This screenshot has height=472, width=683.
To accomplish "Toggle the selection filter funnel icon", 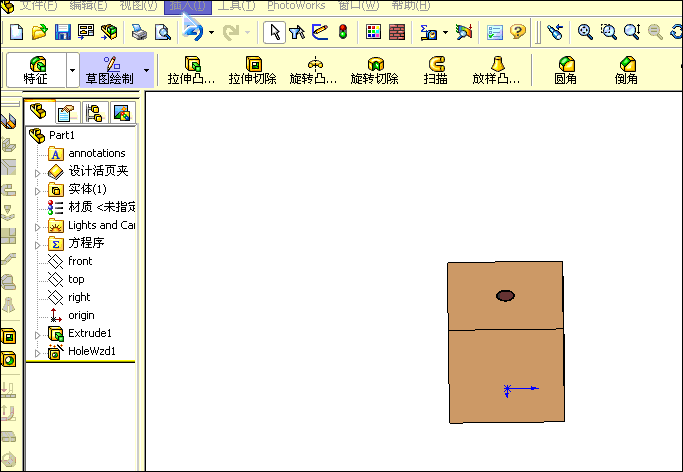I will [297, 32].
